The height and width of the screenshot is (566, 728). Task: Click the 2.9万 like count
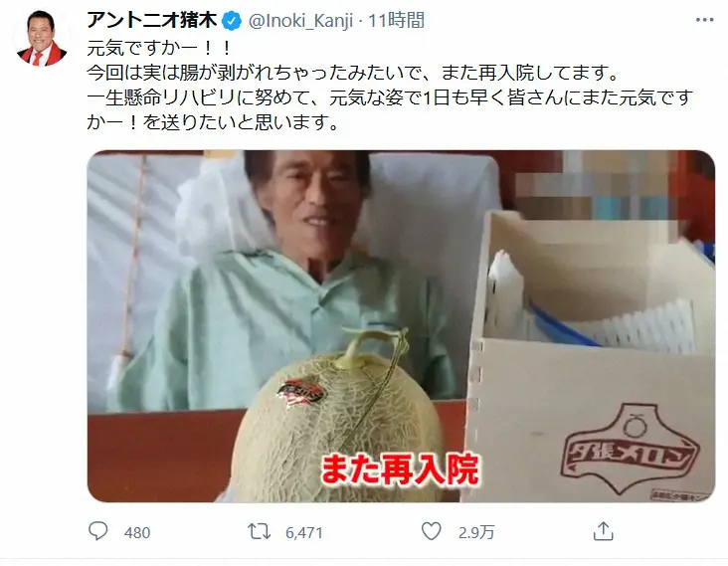coord(476,532)
